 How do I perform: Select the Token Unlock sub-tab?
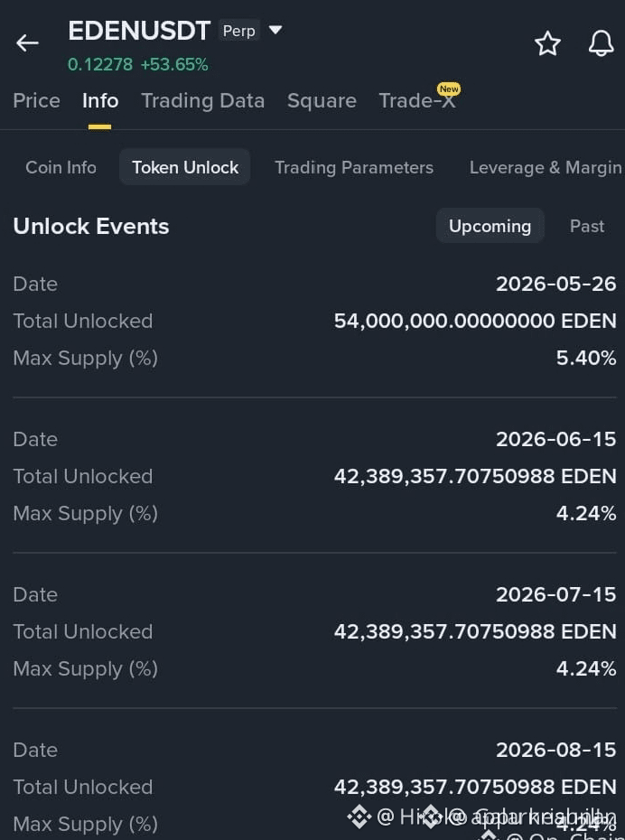(185, 167)
